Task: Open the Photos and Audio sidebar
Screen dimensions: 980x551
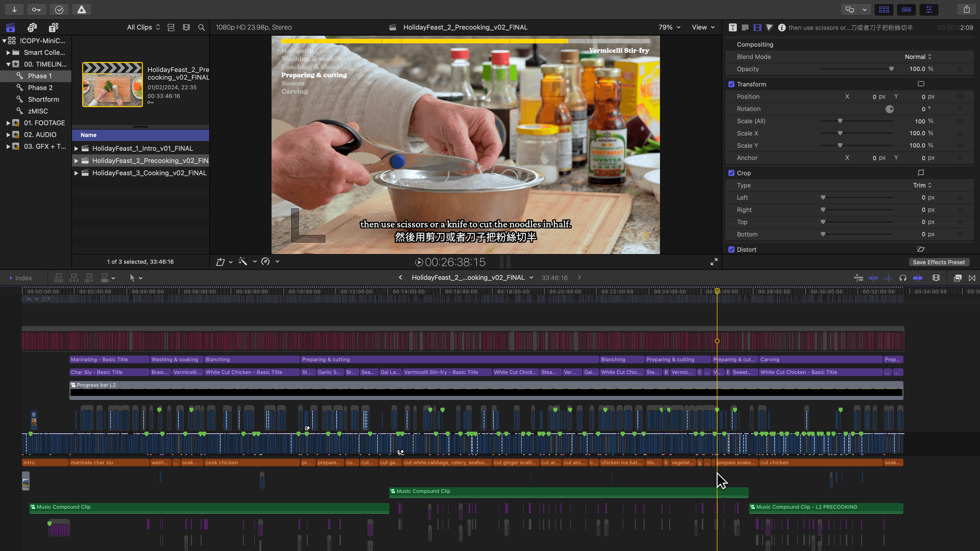Action: point(32,27)
